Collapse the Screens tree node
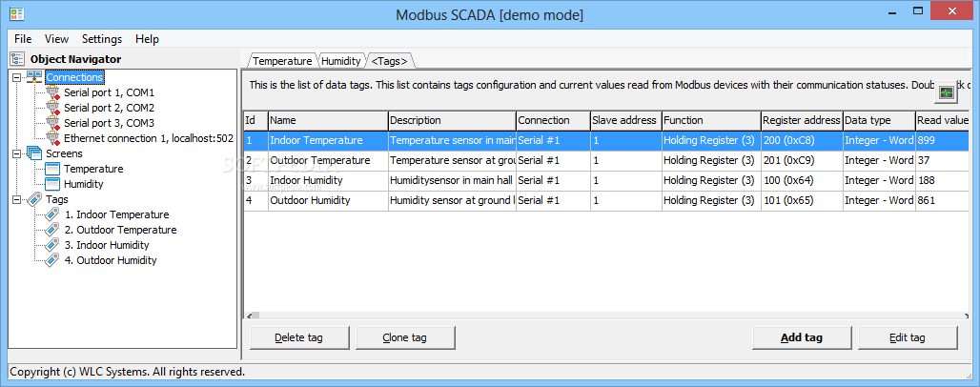Viewport: 980px width, 387px height. click(17, 153)
